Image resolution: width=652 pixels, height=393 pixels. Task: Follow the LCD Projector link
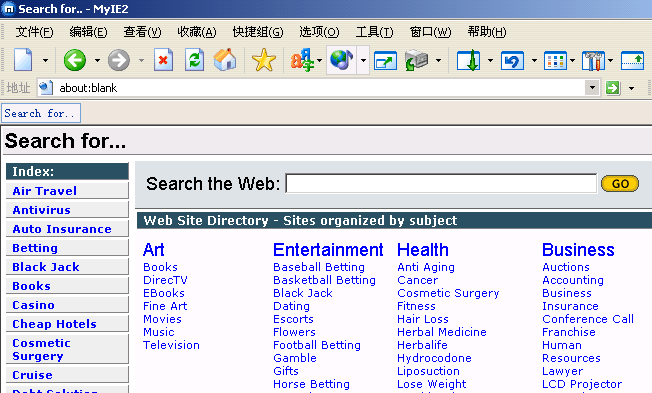tap(582, 384)
